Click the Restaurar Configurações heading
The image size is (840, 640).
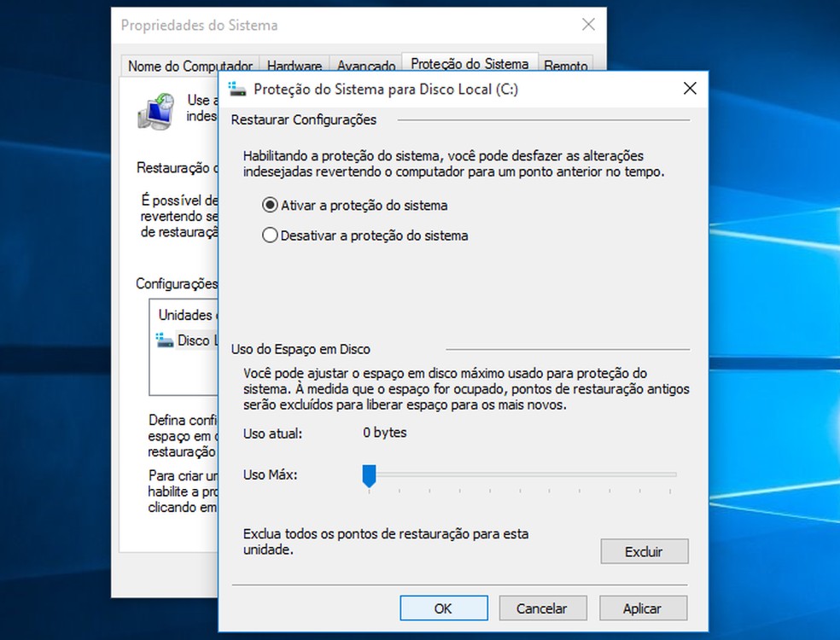(x=304, y=119)
